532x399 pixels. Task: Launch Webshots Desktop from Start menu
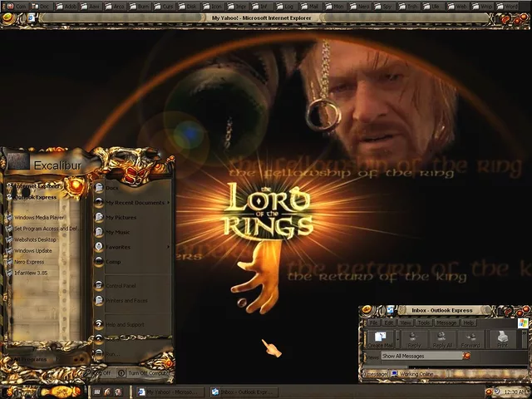click(32, 239)
